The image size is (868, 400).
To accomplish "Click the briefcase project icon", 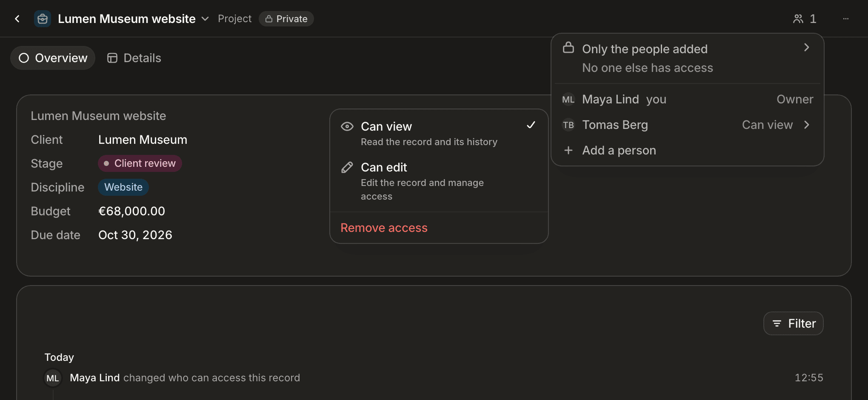I will [43, 19].
